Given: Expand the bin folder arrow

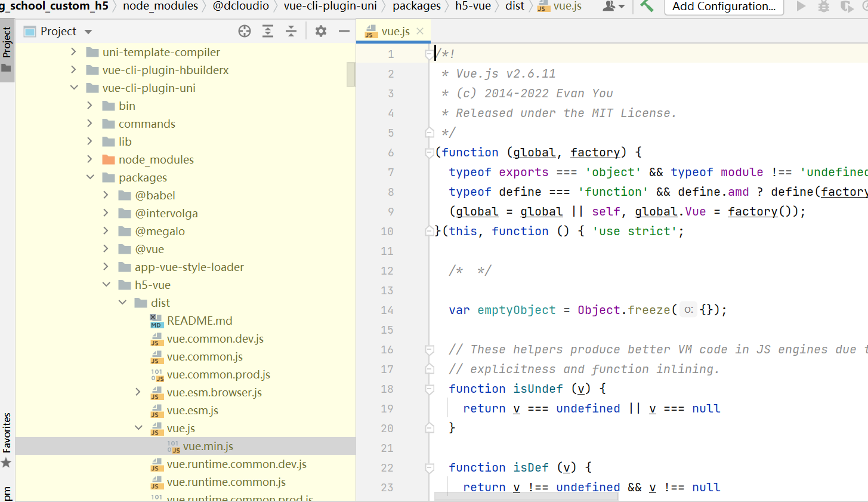Looking at the screenshot, I should pyautogui.click(x=89, y=106).
